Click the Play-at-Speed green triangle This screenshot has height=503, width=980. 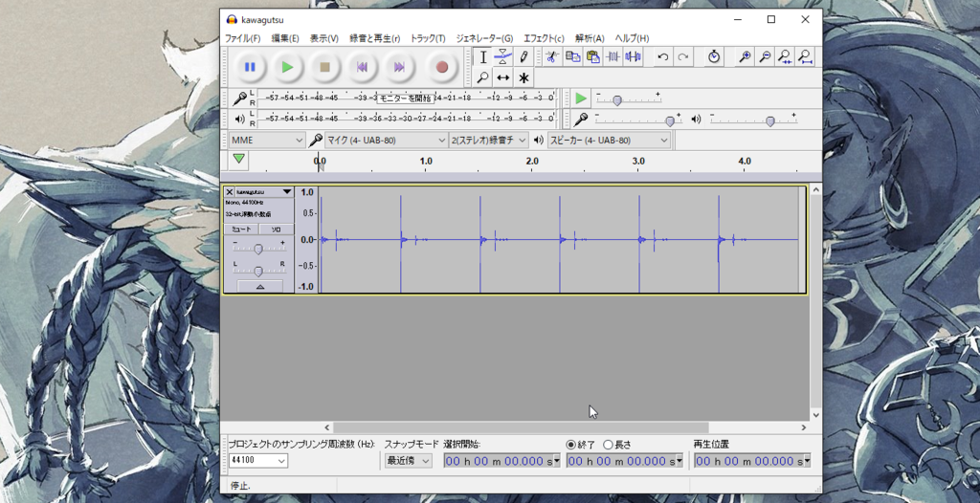click(581, 98)
